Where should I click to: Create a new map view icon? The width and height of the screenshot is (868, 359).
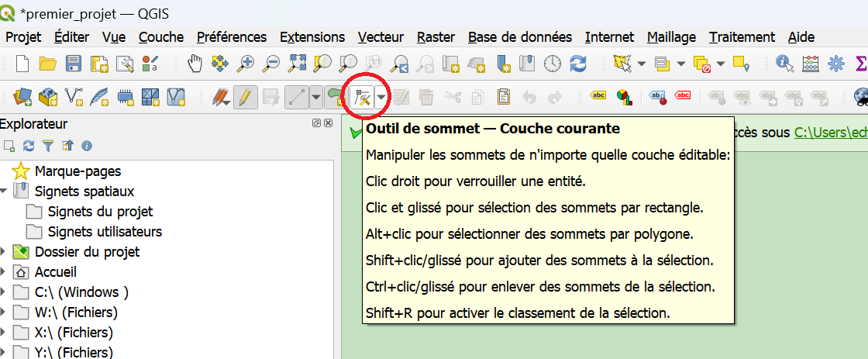(452, 64)
